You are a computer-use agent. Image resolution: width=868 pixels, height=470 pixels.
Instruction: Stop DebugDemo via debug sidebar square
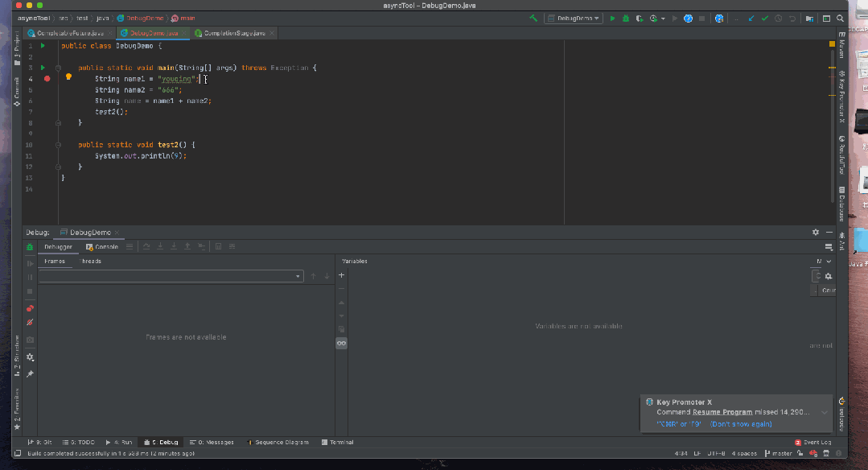tap(30, 291)
